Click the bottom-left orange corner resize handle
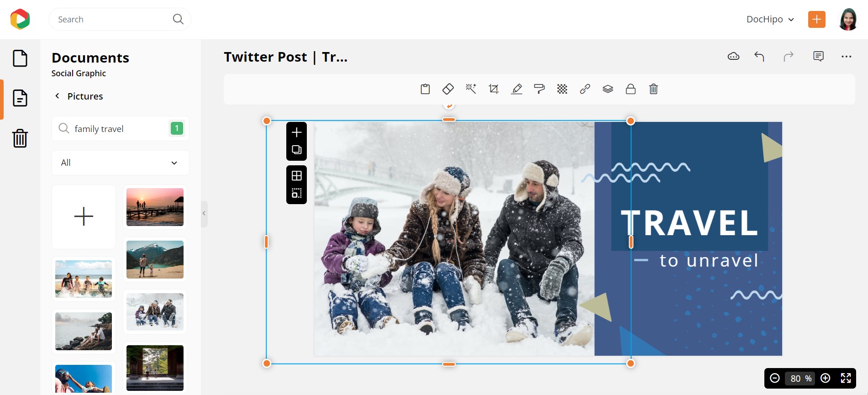Viewport: 868px width, 395px height. tap(267, 363)
